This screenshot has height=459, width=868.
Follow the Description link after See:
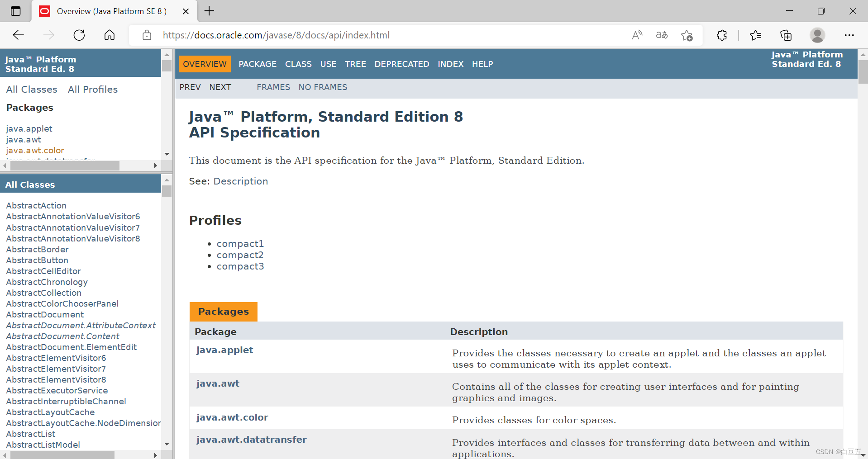(x=241, y=181)
